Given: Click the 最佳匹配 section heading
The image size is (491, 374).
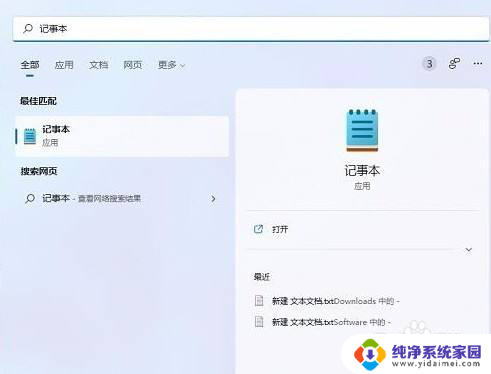Looking at the screenshot, I should click(x=38, y=101).
